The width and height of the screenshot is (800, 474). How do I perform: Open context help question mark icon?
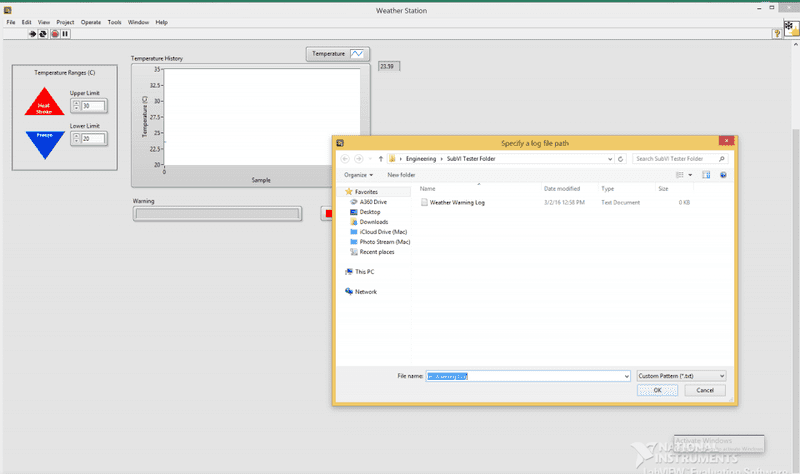click(x=777, y=33)
